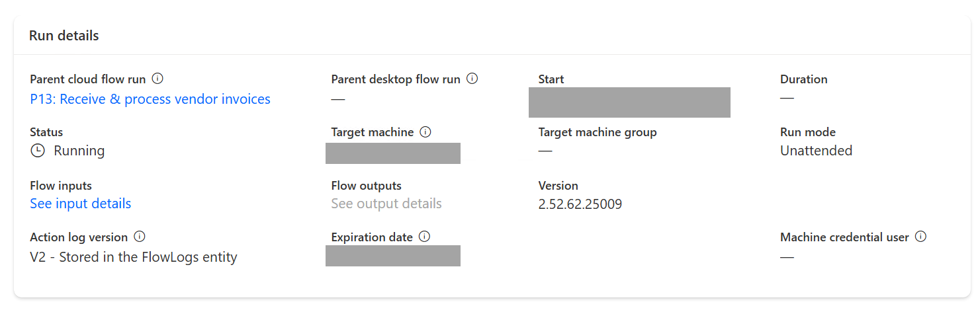The image size is (980, 312).
Task: Click the Unattended run mode value
Action: coord(816,151)
